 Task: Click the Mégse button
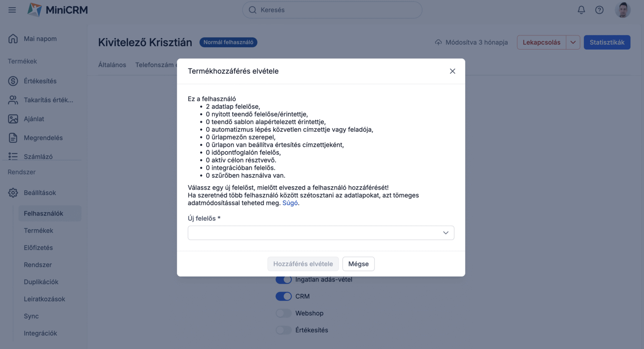[x=358, y=264]
